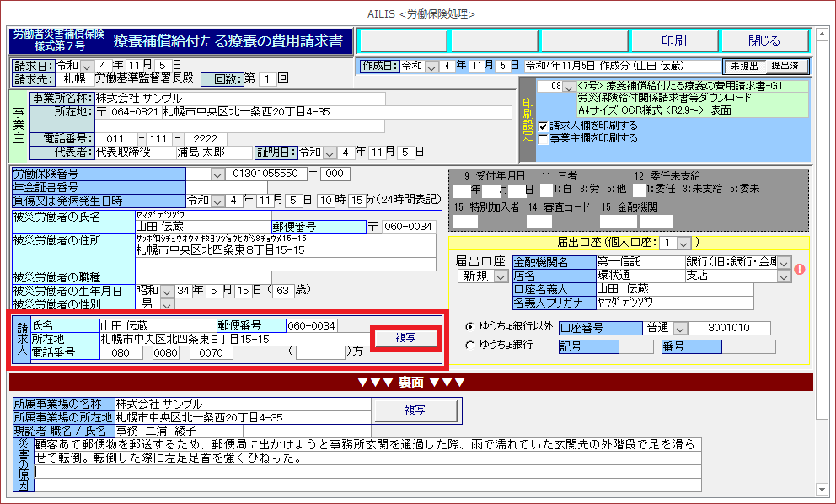836x504 pixels.
Task: Click the 印刷 print button
Action: click(x=673, y=40)
